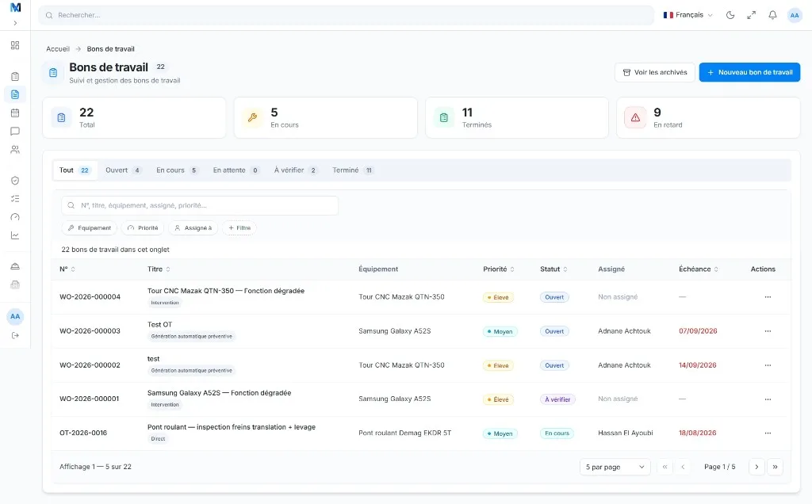The image size is (812, 504).
Task: Enter fullscreen with the expand arrows icon
Action: pyautogui.click(x=752, y=15)
